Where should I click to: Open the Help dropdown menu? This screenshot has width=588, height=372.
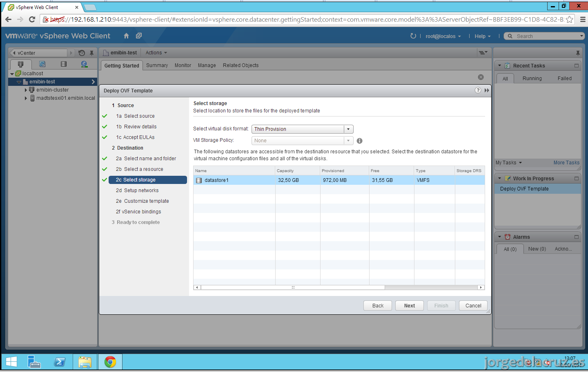point(483,36)
